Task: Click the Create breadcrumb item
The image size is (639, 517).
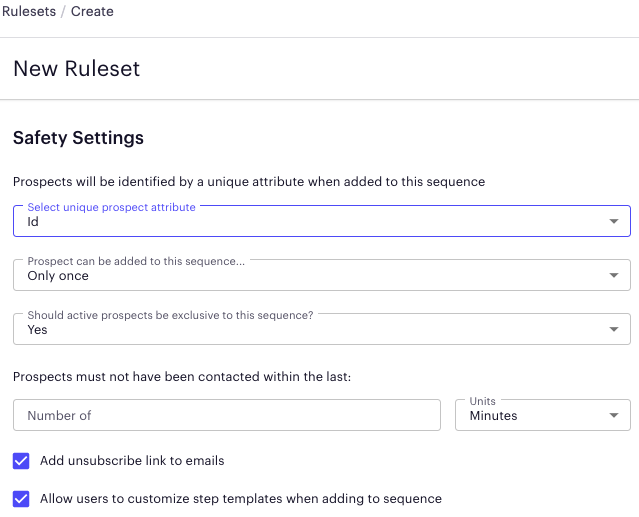Action: (x=92, y=12)
